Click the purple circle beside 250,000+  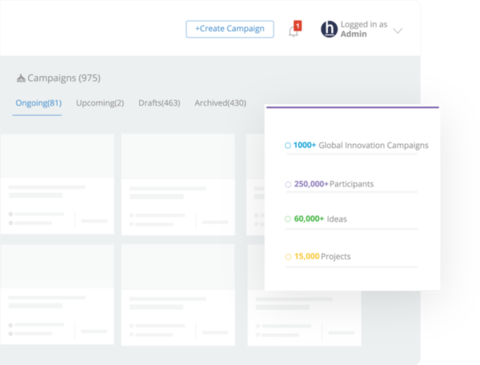click(288, 184)
